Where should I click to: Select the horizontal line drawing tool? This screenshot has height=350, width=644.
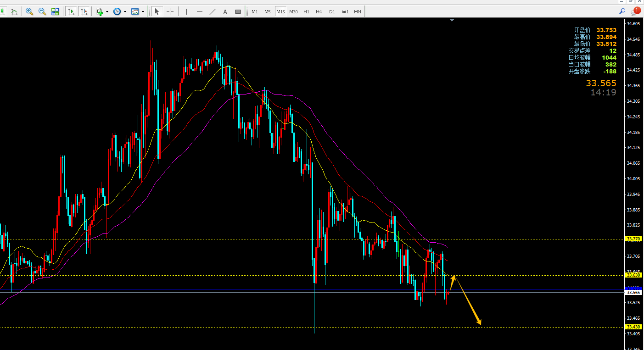point(199,11)
